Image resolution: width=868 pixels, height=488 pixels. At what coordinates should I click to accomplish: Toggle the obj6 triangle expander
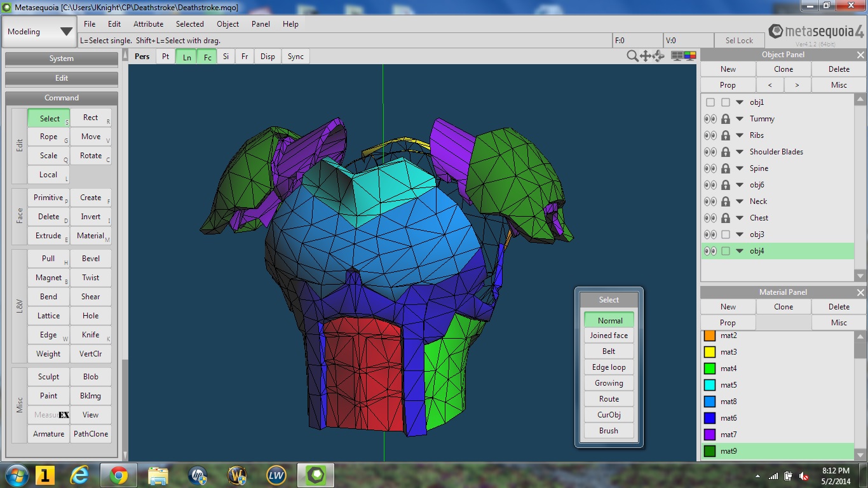[x=740, y=185]
